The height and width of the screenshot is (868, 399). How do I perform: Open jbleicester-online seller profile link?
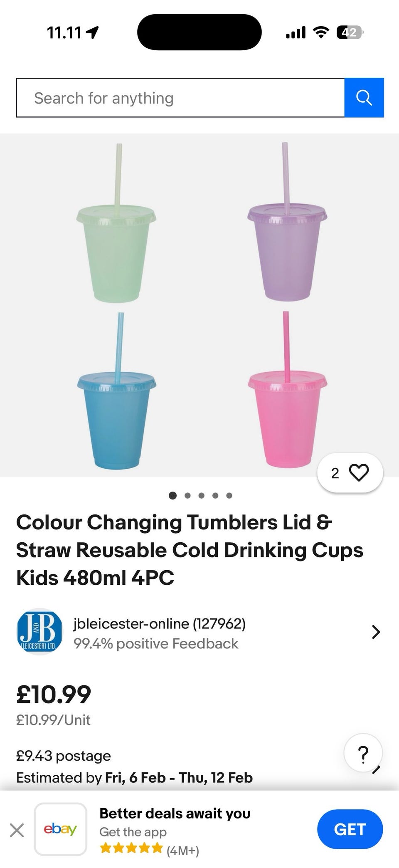pos(160,623)
